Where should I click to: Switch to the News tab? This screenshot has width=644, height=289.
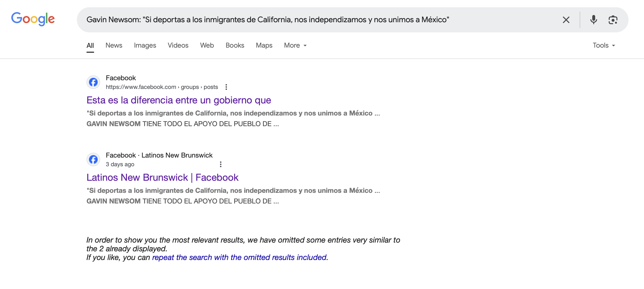click(x=114, y=45)
